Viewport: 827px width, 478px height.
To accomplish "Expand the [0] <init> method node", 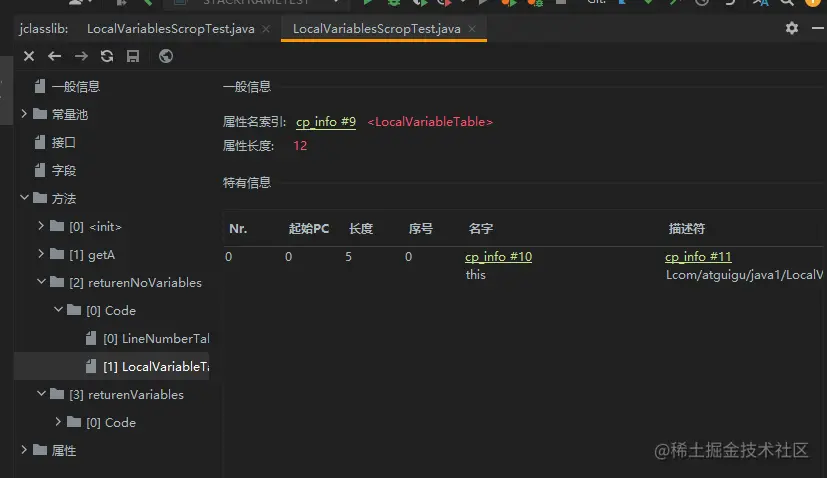I will pos(41,225).
